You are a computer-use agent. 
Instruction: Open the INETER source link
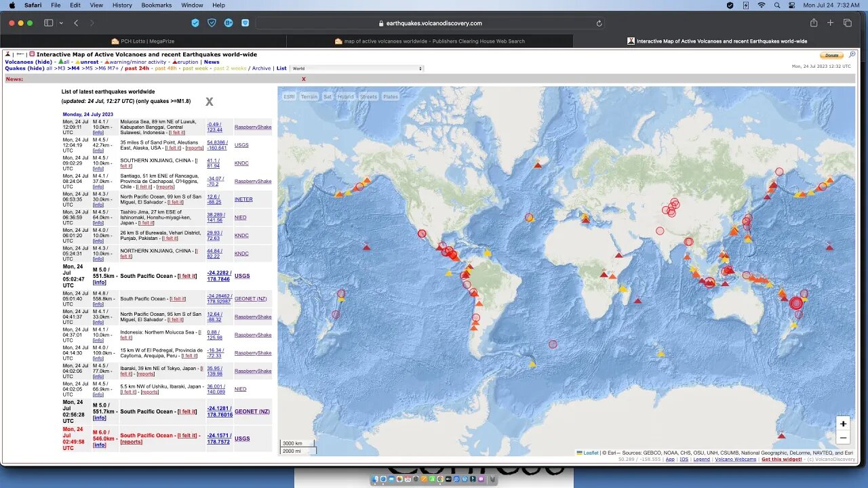[x=243, y=199]
